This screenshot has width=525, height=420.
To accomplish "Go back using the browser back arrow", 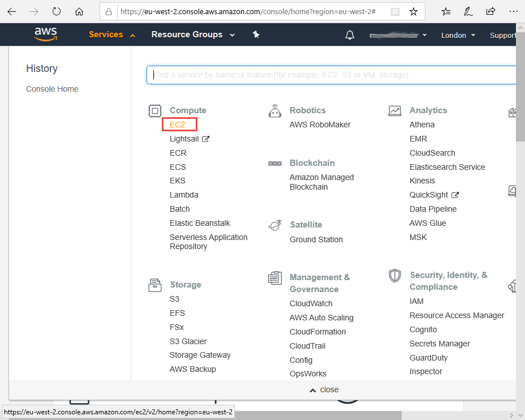I will [x=12, y=12].
